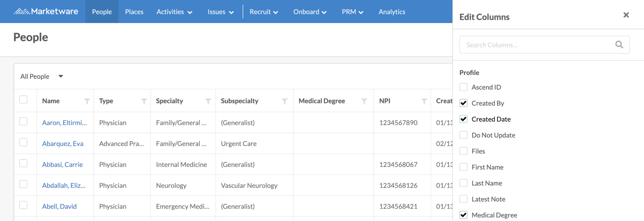Uncheck the Created Date column
Screen dimensions: 644x221
click(464, 119)
